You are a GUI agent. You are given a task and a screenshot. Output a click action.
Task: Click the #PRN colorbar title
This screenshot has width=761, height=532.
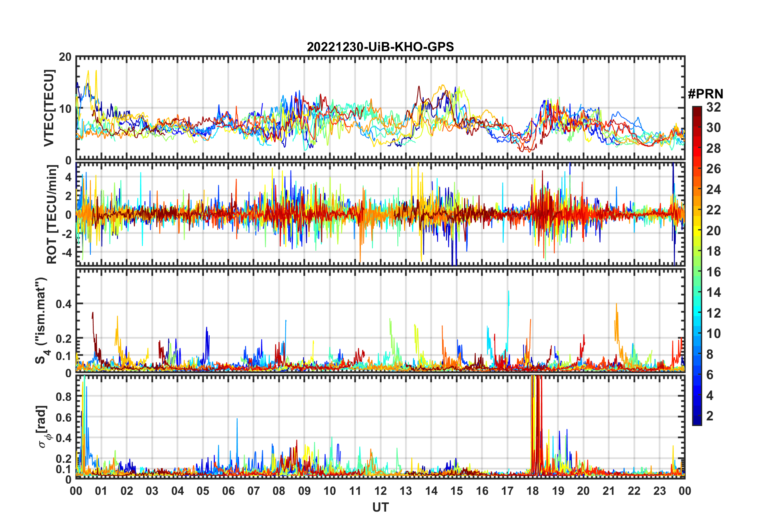pyautogui.click(x=705, y=94)
